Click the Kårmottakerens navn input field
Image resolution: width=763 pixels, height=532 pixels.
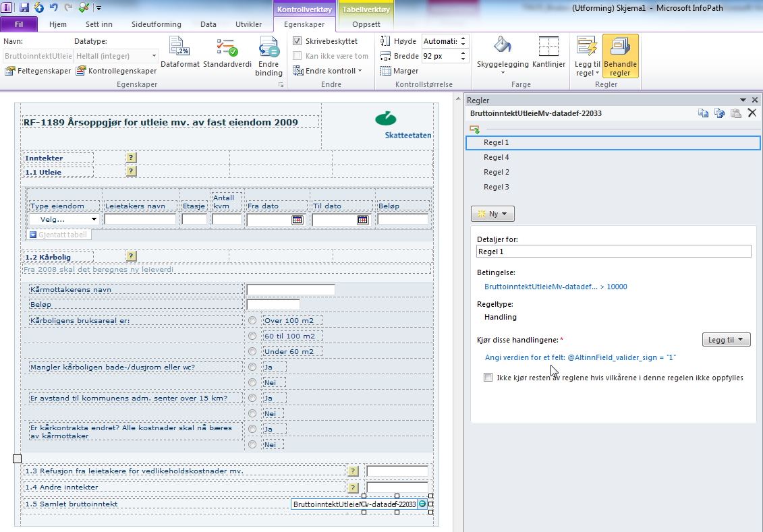click(x=291, y=289)
